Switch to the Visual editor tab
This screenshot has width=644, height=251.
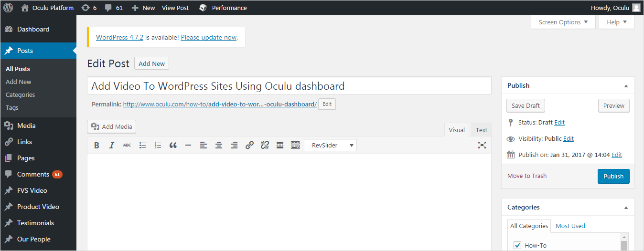pyautogui.click(x=457, y=130)
